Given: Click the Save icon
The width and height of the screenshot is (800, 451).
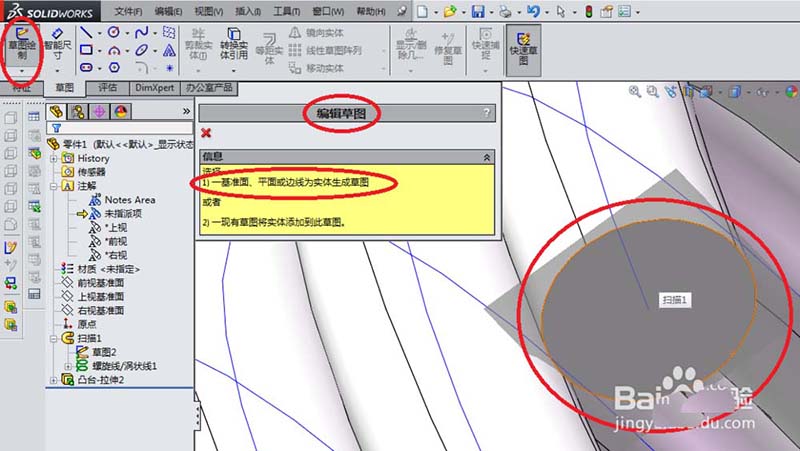Looking at the screenshot, I should click(478, 11).
